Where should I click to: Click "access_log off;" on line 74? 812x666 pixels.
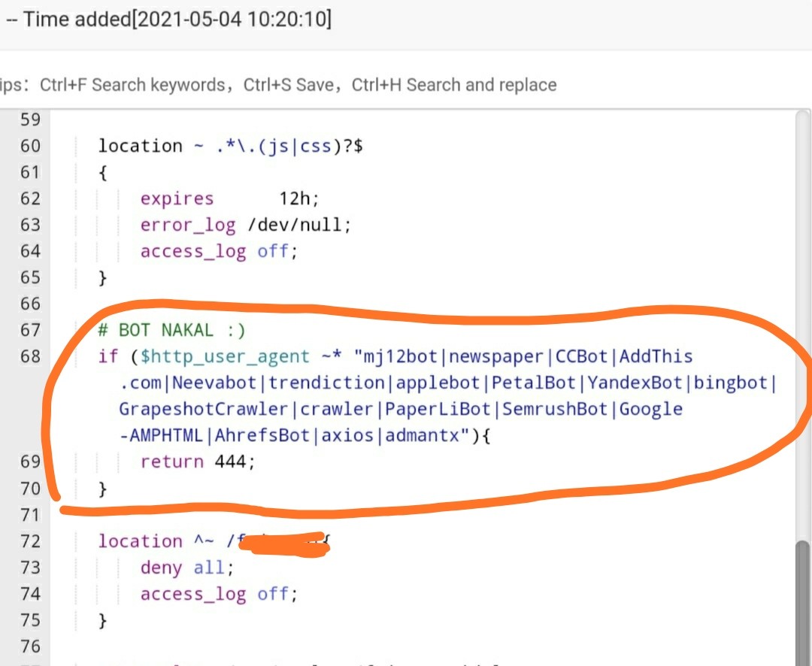[219, 594]
